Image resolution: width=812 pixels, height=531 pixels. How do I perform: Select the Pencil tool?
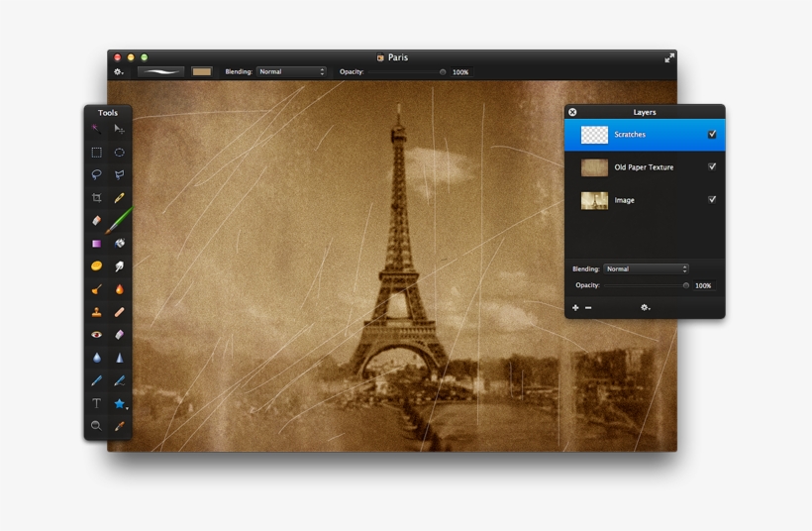click(x=119, y=197)
